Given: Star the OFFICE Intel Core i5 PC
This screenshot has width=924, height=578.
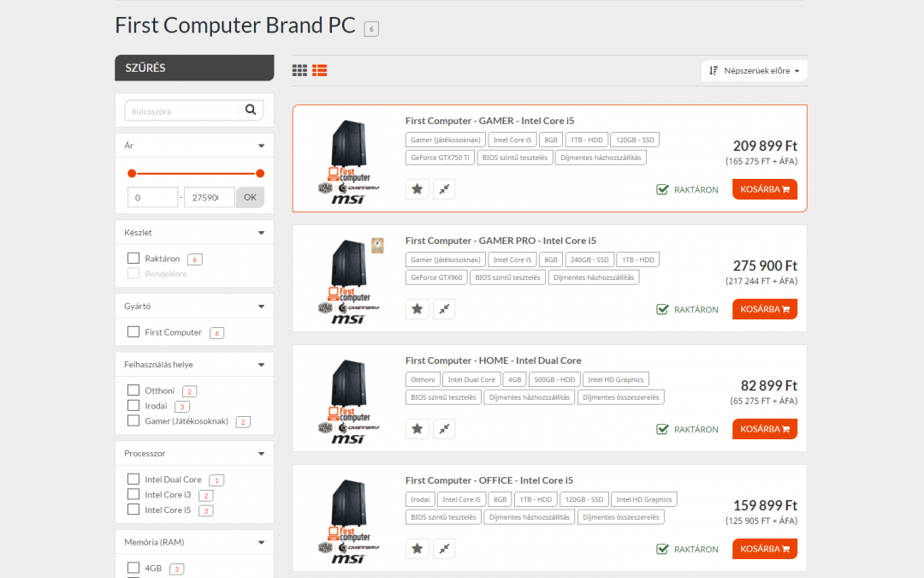Looking at the screenshot, I should (x=418, y=549).
